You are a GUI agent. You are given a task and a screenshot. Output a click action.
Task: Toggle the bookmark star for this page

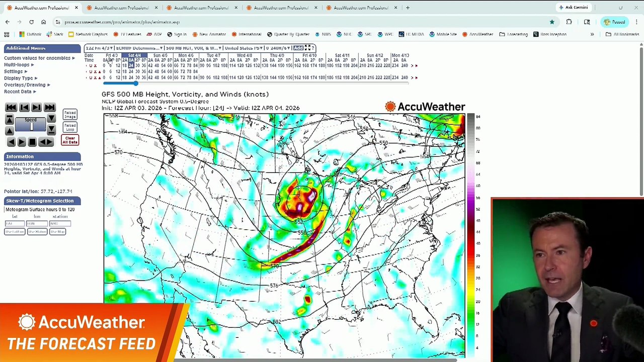[x=552, y=22]
